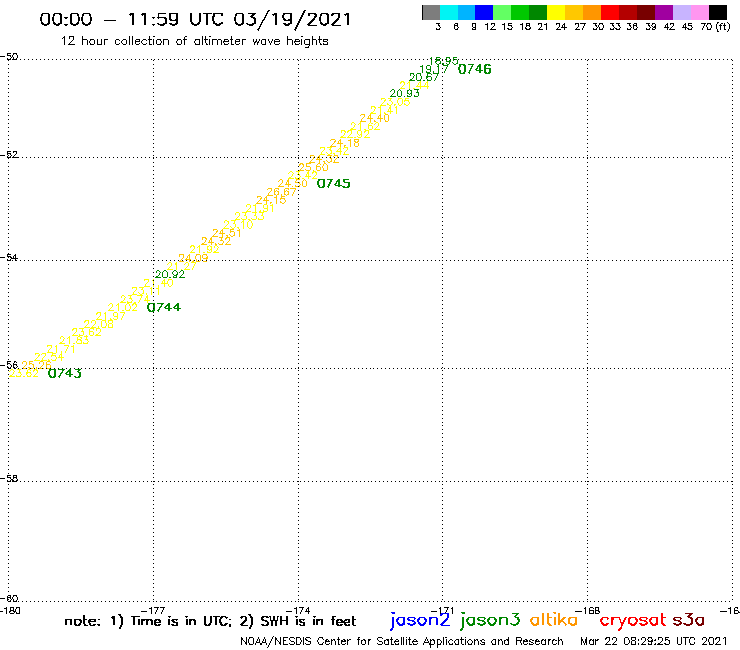
Task: Select the 0746 time marker
Action: [x=475, y=69]
